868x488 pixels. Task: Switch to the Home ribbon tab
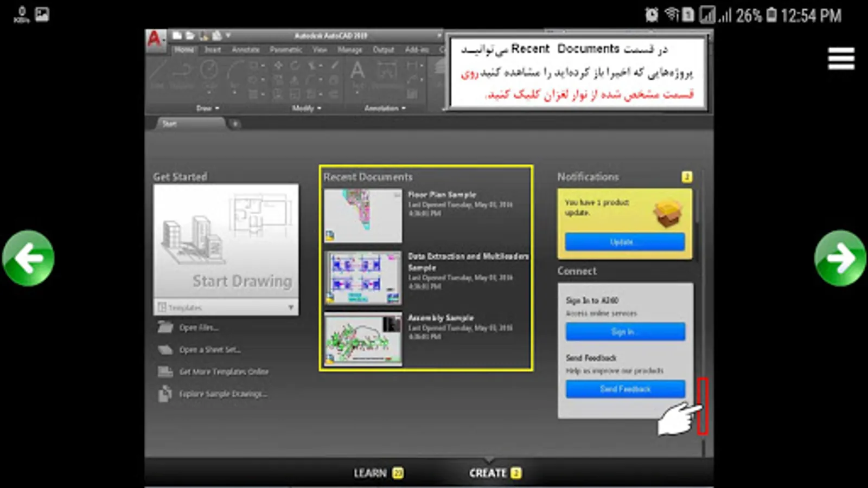click(x=184, y=50)
